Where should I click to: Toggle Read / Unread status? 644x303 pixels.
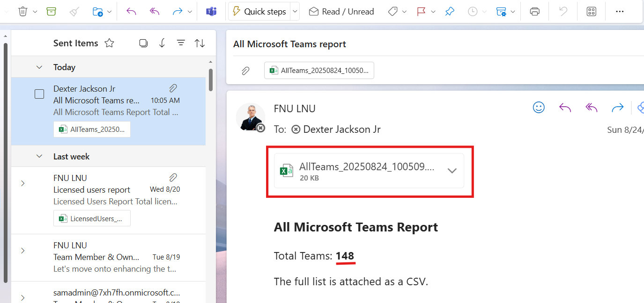pos(341,12)
